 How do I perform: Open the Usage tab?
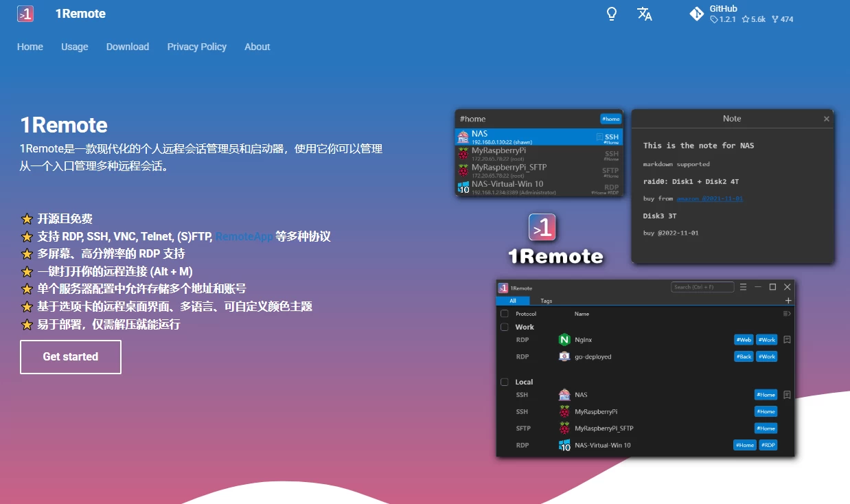point(75,47)
